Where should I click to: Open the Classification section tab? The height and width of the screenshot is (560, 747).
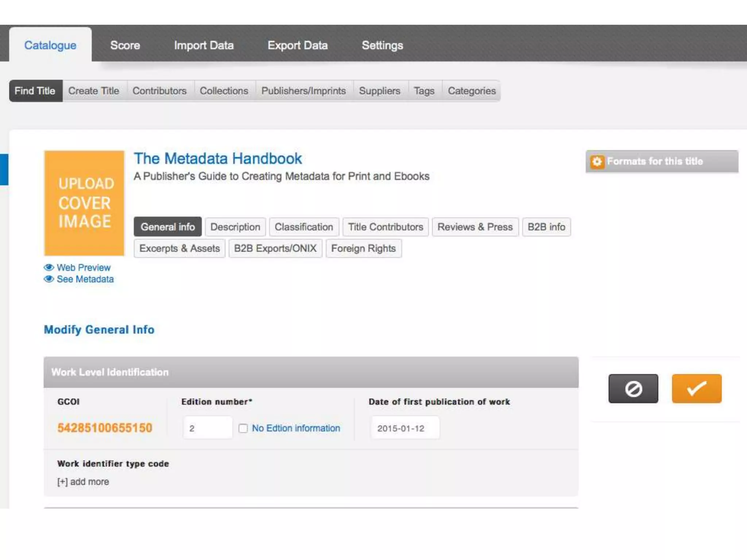point(304,227)
